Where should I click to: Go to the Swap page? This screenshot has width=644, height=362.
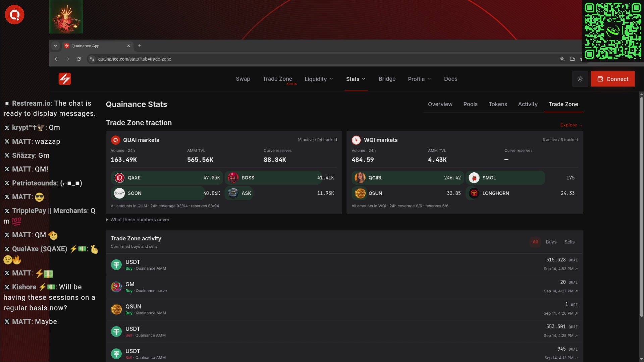[243, 79]
